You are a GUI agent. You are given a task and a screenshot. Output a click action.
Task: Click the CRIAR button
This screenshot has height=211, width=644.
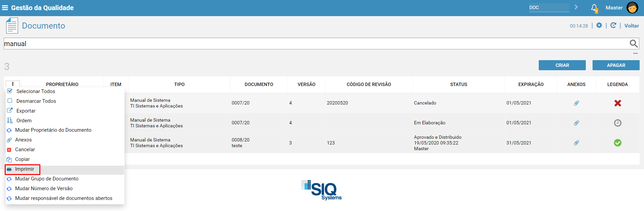(562, 65)
